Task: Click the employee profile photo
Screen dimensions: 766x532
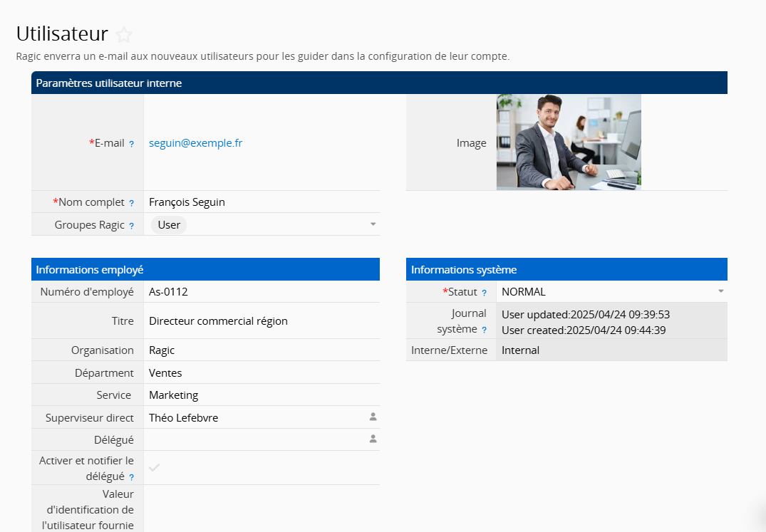Action: pyautogui.click(x=569, y=142)
